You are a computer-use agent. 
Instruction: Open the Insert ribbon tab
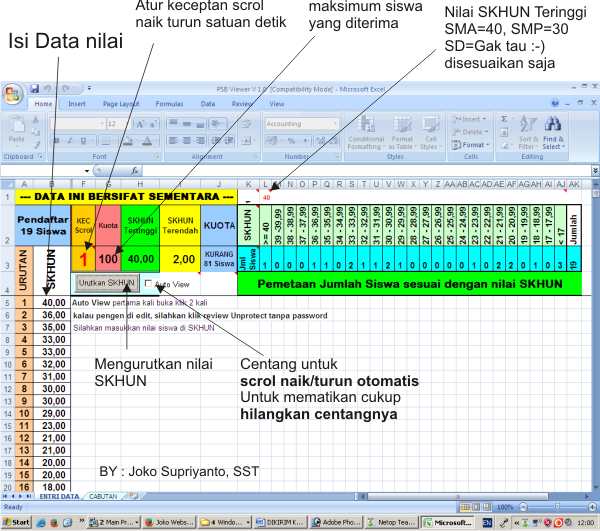[x=77, y=104]
